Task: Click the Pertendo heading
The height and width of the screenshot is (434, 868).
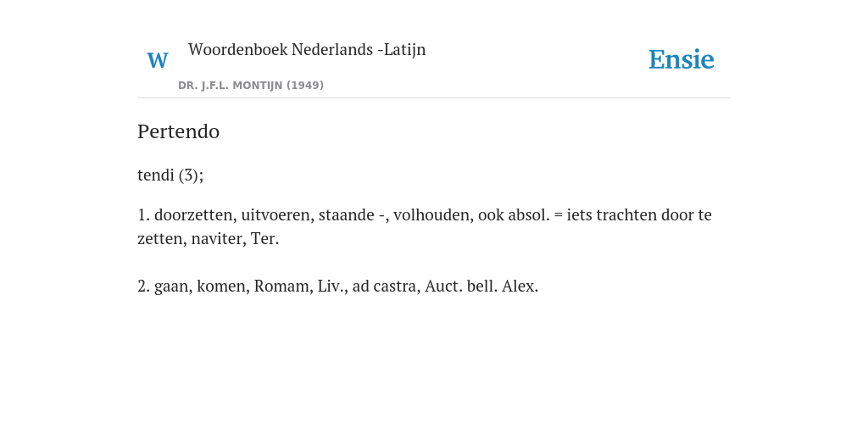Action: 178,131
